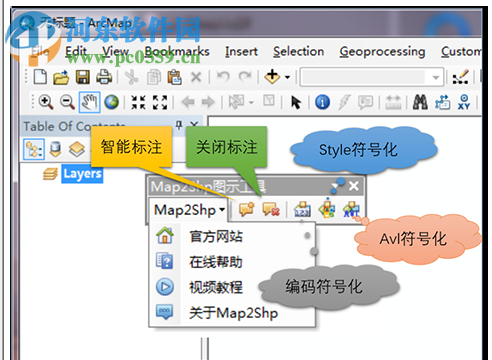Toggle List By Visibility view
The height and width of the screenshot is (360, 492).
point(77,149)
